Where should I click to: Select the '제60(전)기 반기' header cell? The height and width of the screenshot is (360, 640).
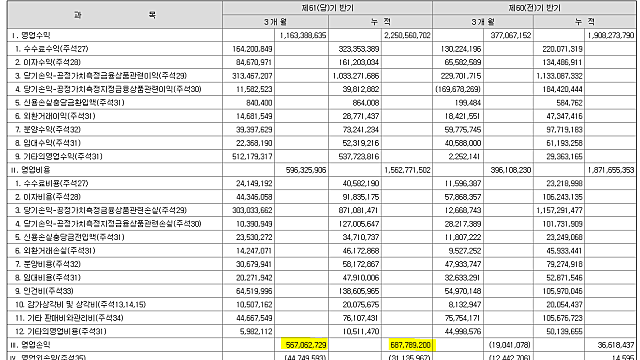(x=534, y=8)
